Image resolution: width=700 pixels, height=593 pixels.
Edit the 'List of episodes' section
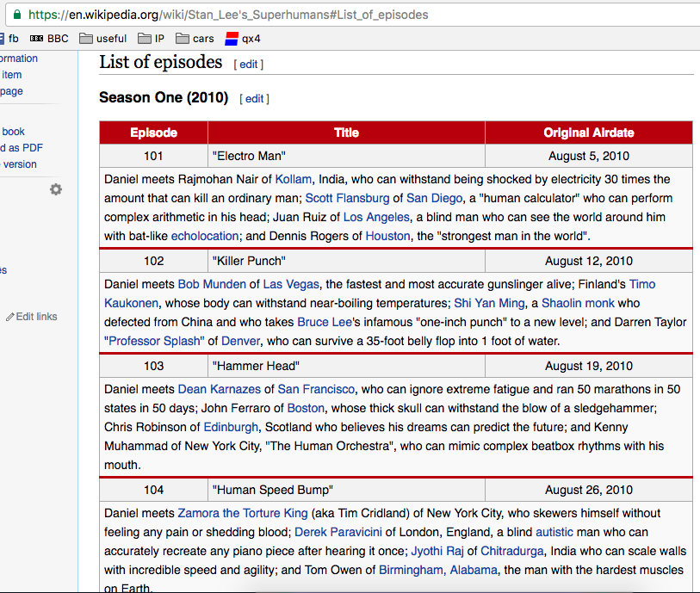pyautogui.click(x=248, y=65)
